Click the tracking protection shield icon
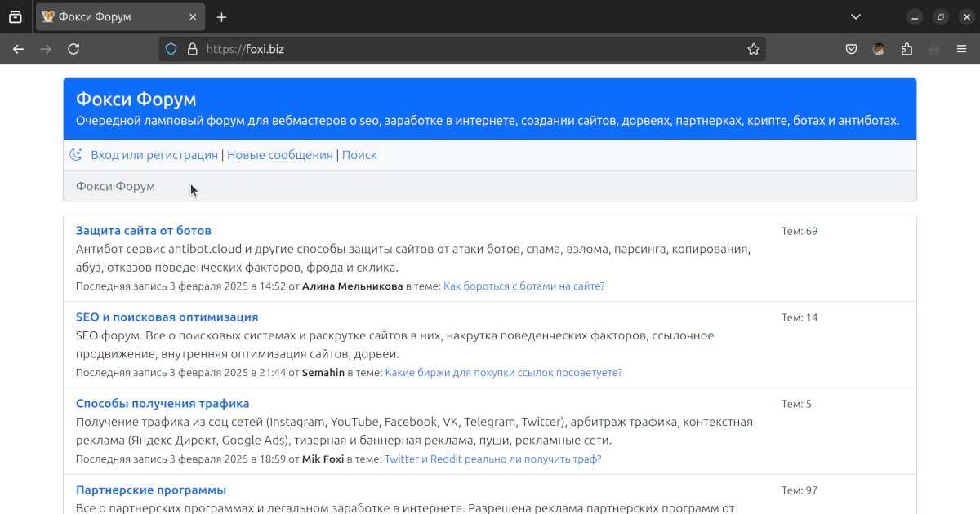This screenshot has height=514, width=980. tap(171, 49)
